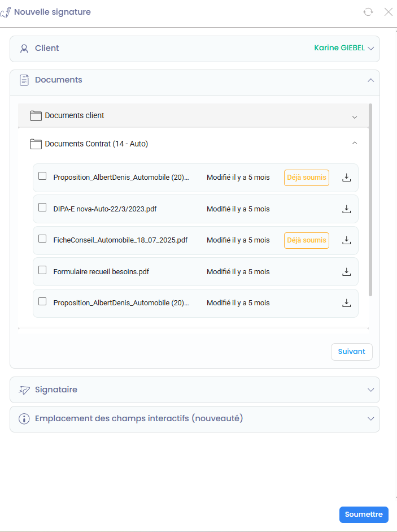Download the FicheConseil_Automobile PDF

click(347, 240)
